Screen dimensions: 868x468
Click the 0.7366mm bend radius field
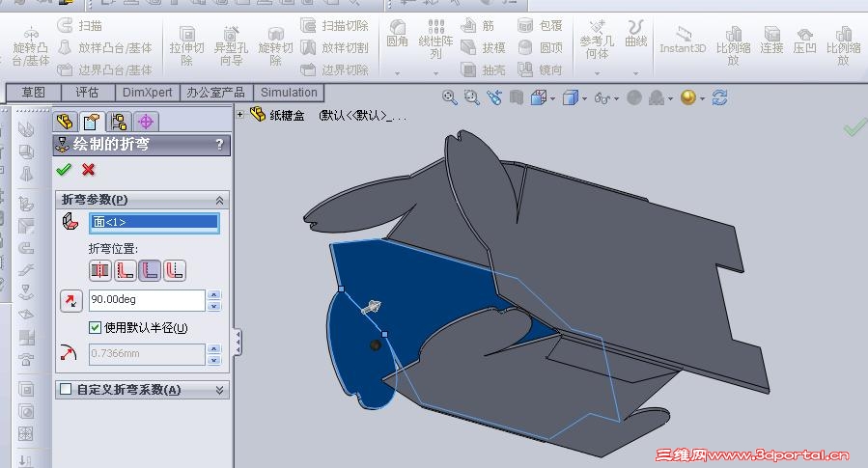tap(147, 354)
